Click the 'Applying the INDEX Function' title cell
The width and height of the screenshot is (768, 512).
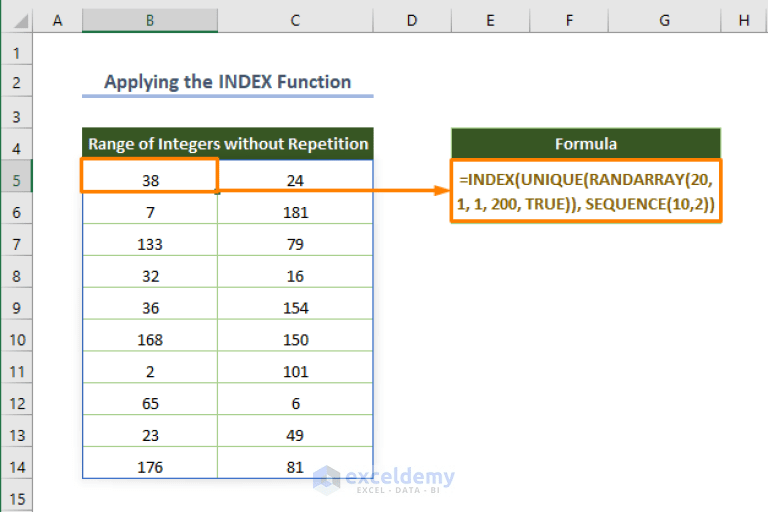pyautogui.click(x=228, y=81)
